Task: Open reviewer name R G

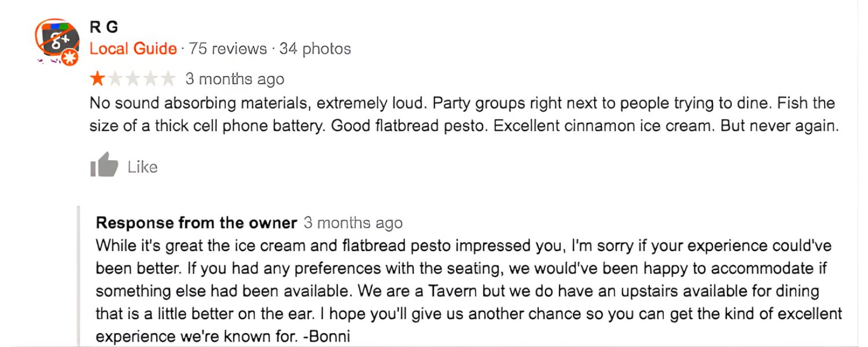Action: coord(104,27)
